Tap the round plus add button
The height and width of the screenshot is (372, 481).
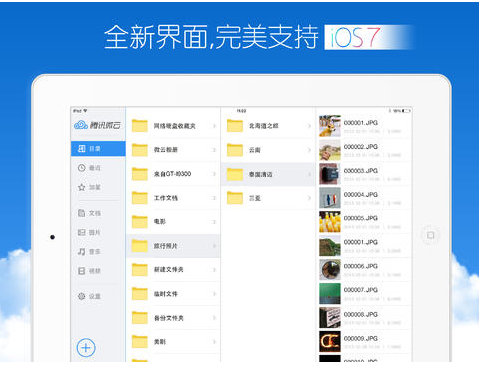86,348
